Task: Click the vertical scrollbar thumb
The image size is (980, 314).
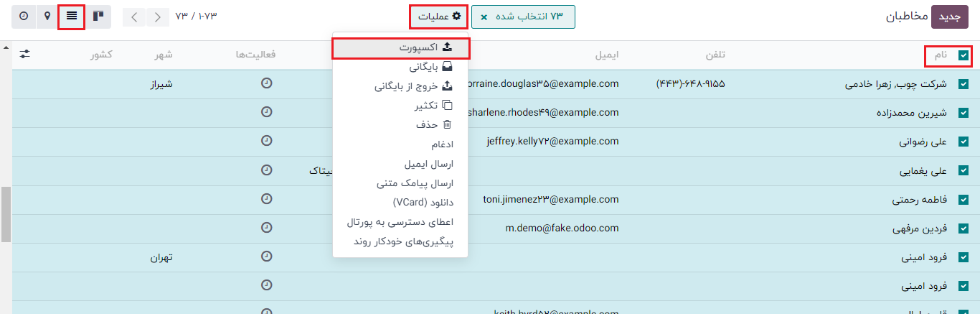Action: pyautogui.click(x=6, y=214)
